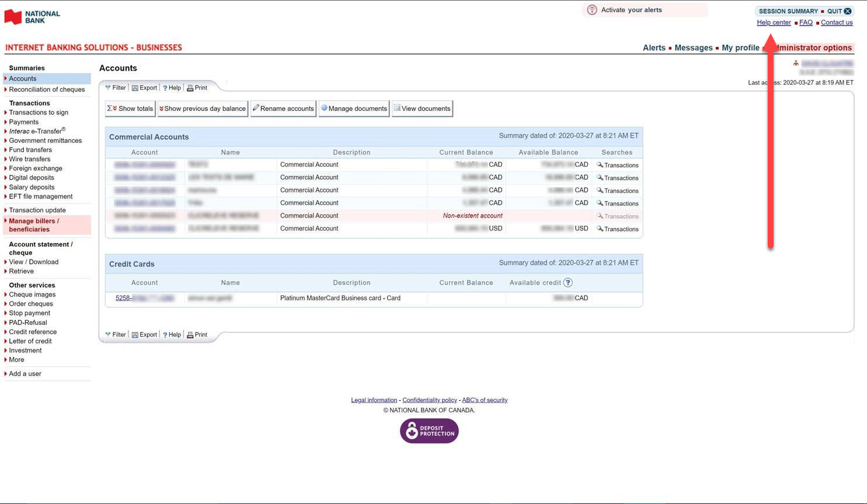Click the Deposit Protection badge

(x=429, y=431)
